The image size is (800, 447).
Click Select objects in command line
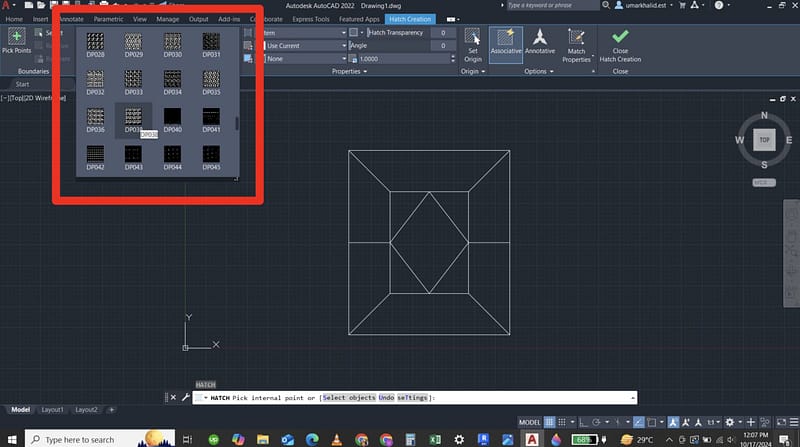349,398
